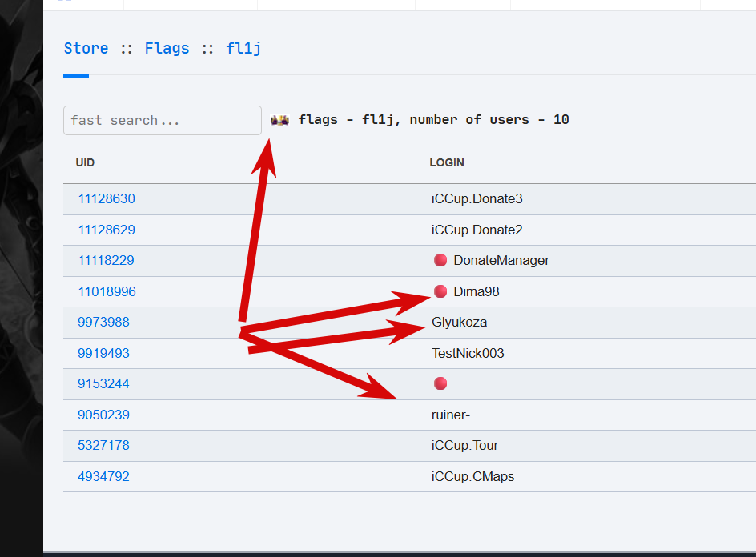Open the 9153244 UID link
The height and width of the screenshot is (557, 756).
pos(103,383)
